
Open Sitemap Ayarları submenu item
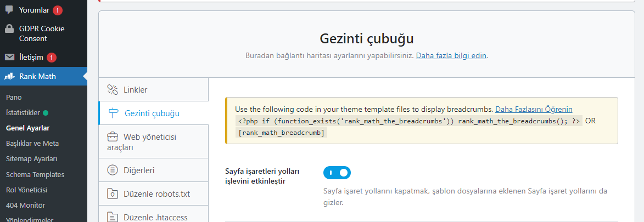pyautogui.click(x=32, y=159)
